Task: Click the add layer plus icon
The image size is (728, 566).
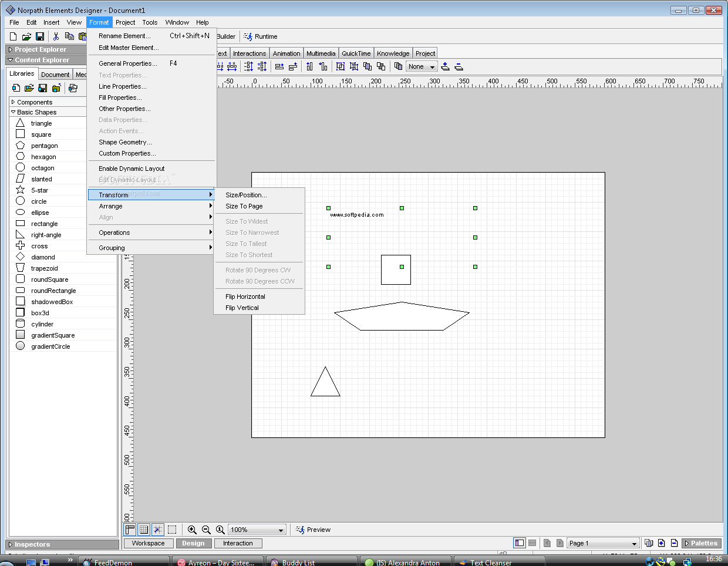Action: pyautogui.click(x=446, y=66)
